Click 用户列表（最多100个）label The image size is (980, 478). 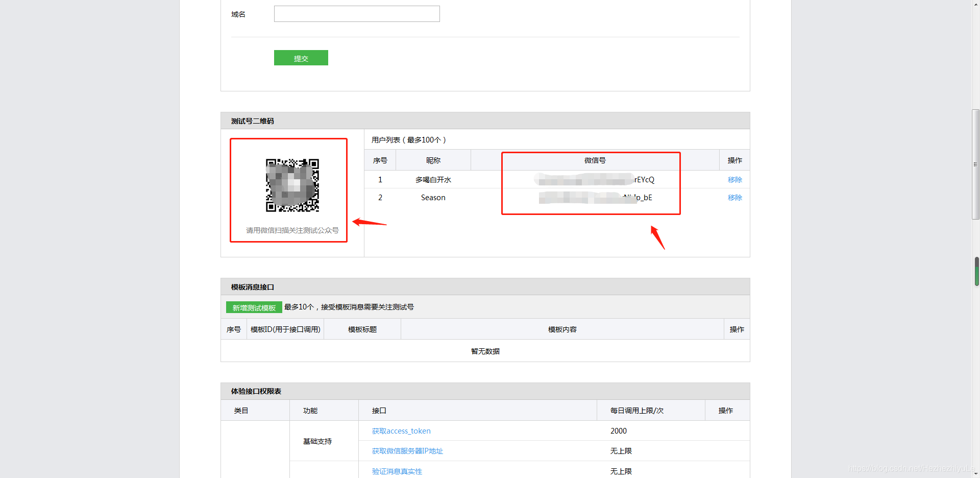pos(409,140)
